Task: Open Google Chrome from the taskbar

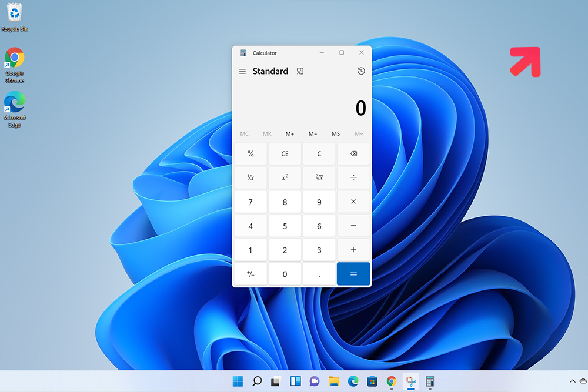Action: coord(392,381)
